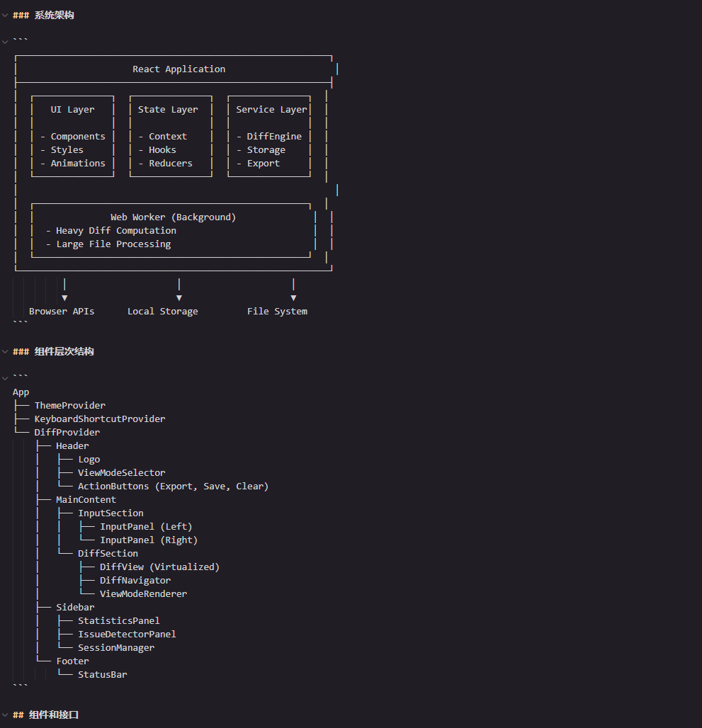This screenshot has width=702, height=728.
Task: Click the 组件层次结构 heading text
Action: (x=64, y=351)
